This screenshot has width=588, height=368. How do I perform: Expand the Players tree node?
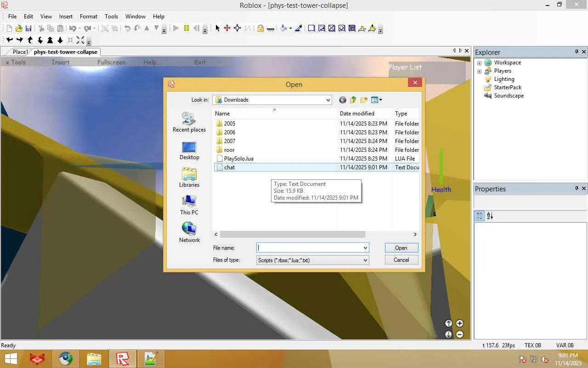point(479,71)
